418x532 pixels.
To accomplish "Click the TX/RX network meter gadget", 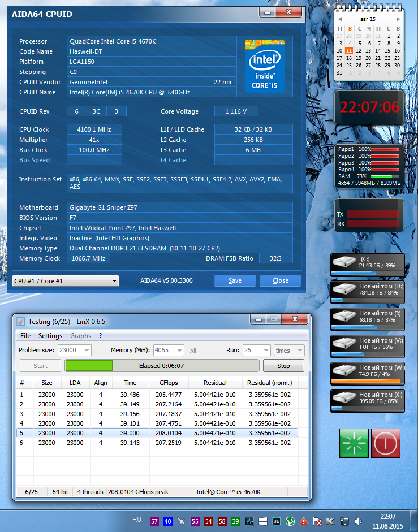I will tap(369, 216).
